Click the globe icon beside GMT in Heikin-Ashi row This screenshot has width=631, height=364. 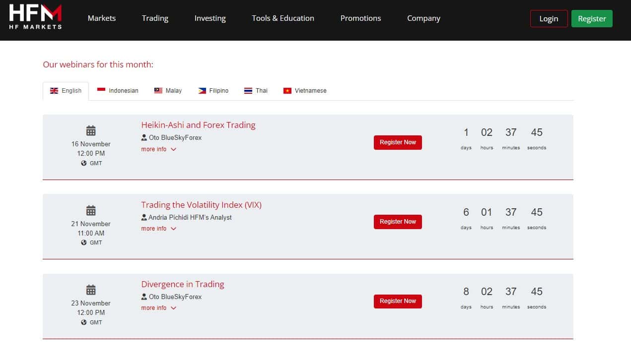[x=84, y=163]
